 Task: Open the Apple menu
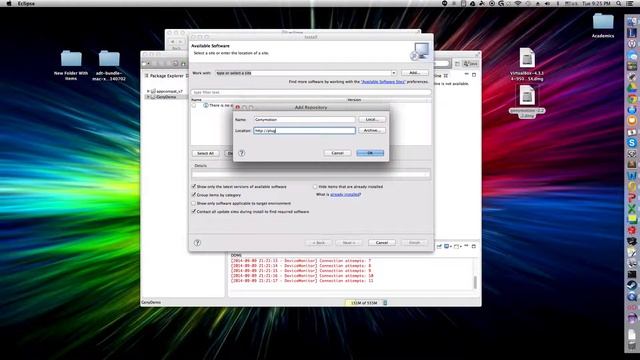tap(9, 3)
